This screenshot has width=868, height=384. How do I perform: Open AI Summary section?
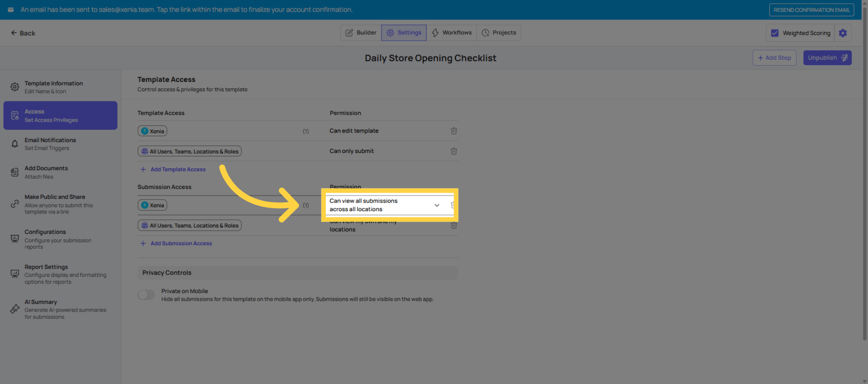point(61,309)
